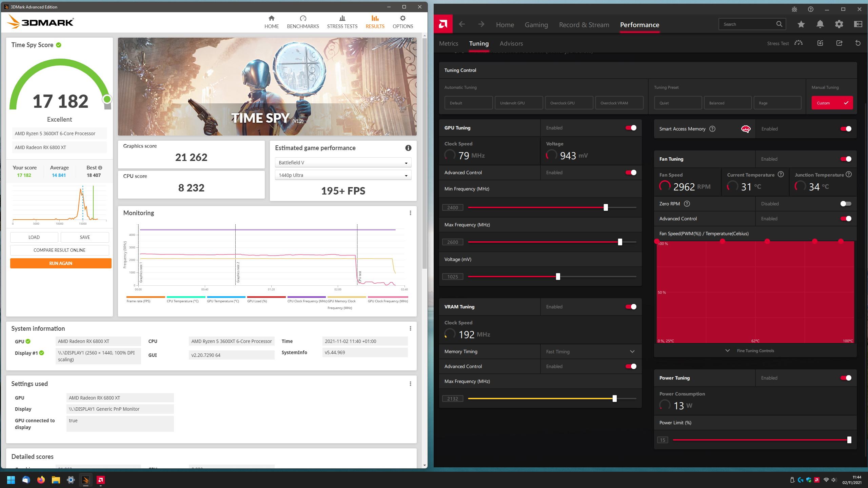The height and width of the screenshot is (488, 868).
Task: Enable Zero RPM switch
Action: tap(846, 204)
